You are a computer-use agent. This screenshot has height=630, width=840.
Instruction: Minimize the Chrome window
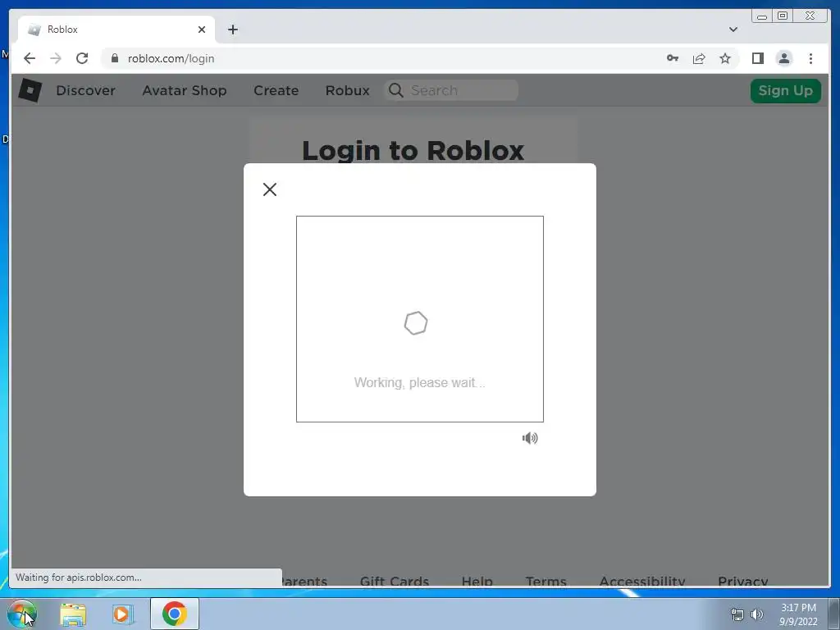(x=762, y=16)
